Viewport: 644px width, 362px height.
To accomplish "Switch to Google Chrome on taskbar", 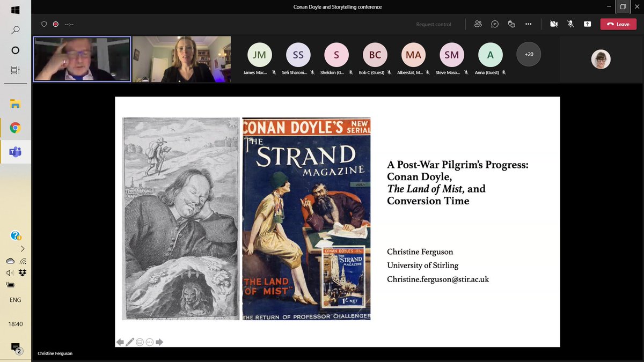I will coord(15,128).
